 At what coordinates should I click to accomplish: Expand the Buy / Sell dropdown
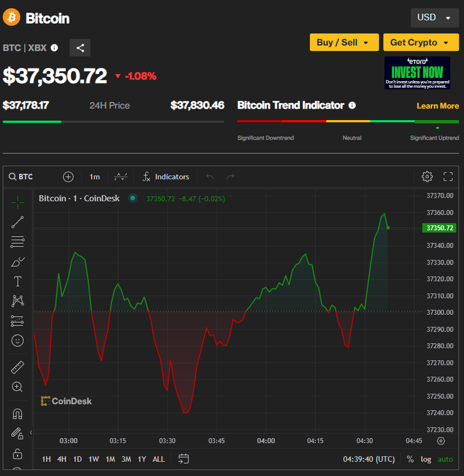pos(344,42)
